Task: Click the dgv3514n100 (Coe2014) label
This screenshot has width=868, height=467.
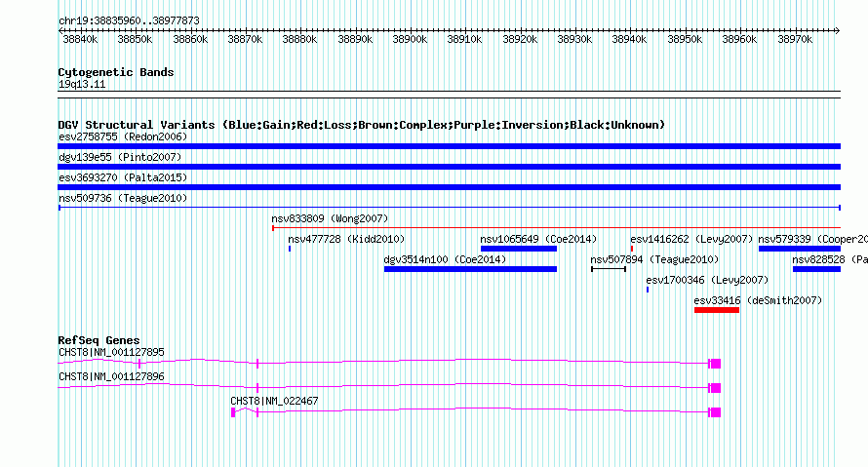Action: tap(445, 259)
